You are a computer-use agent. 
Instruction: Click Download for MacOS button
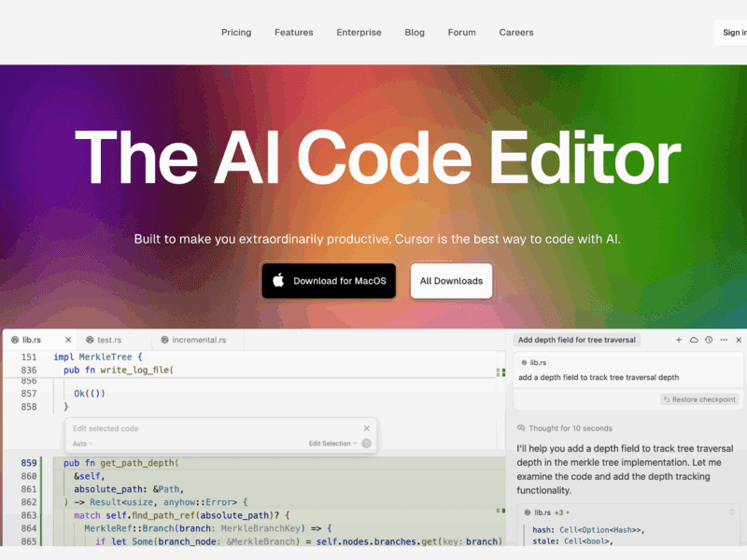[x=329, y=281]
